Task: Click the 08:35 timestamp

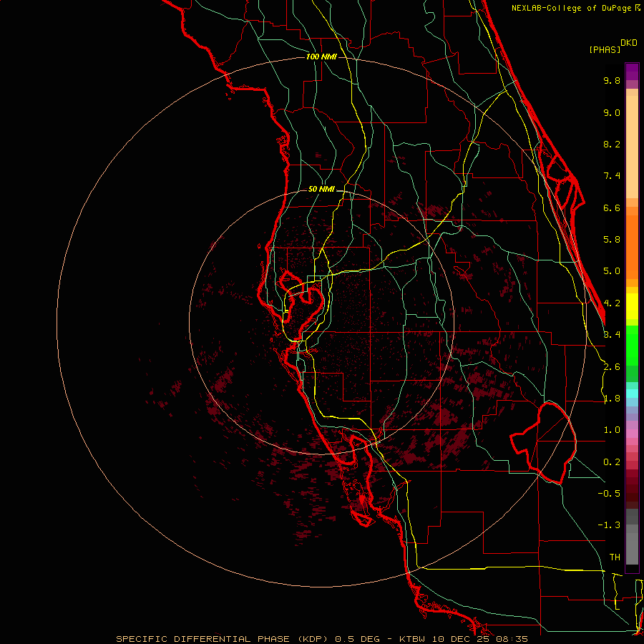Action: click(x=512, y=639)
